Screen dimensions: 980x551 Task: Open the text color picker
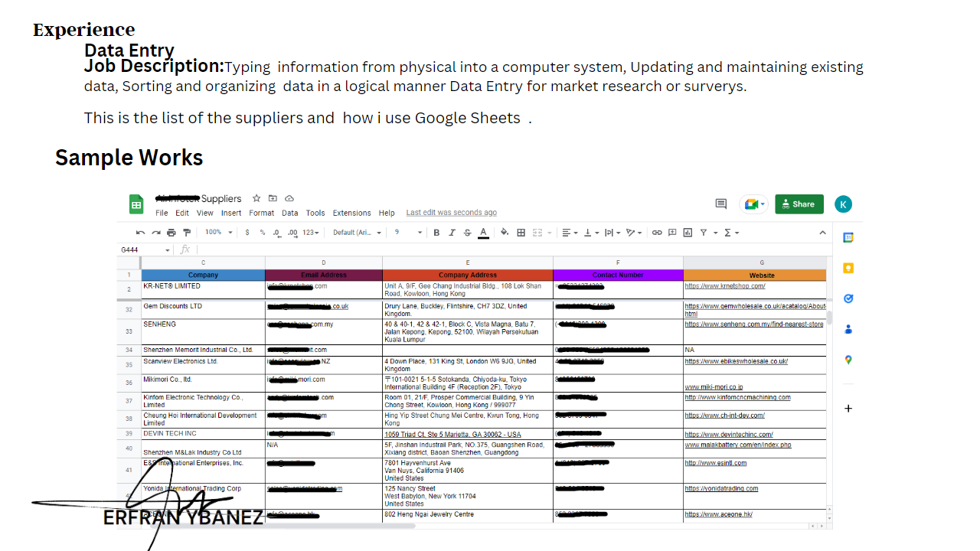point(483,233)
